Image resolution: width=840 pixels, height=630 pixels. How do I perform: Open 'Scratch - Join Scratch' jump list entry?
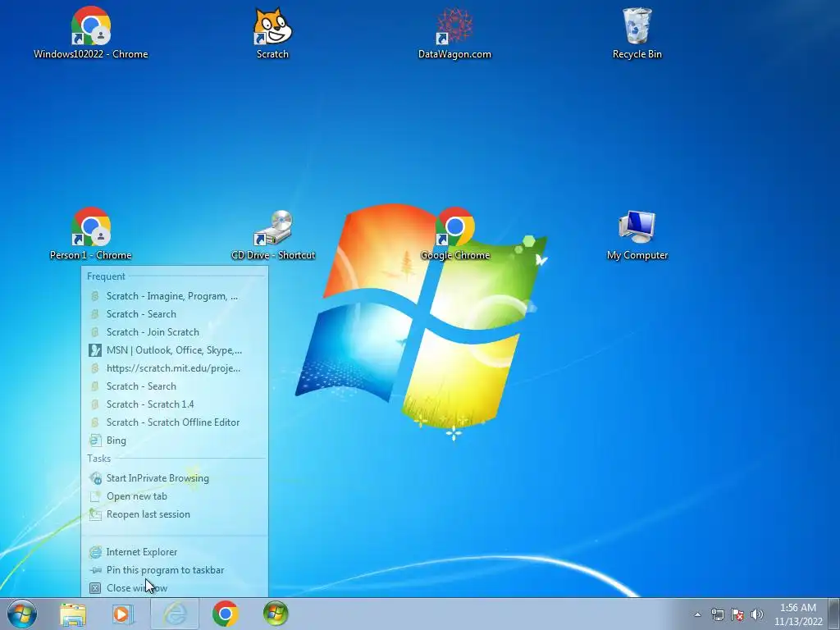pyautogui.click(x=175, y=332)
